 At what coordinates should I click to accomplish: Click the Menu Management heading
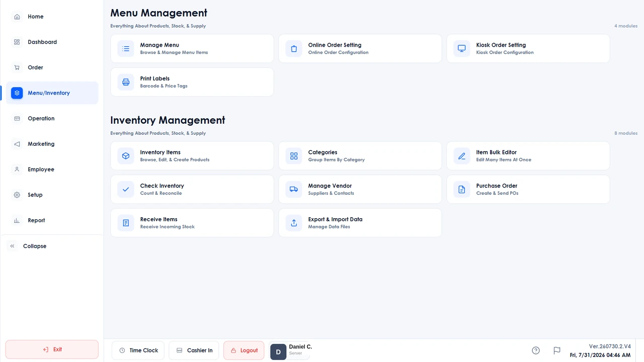(x=159, y=13)
